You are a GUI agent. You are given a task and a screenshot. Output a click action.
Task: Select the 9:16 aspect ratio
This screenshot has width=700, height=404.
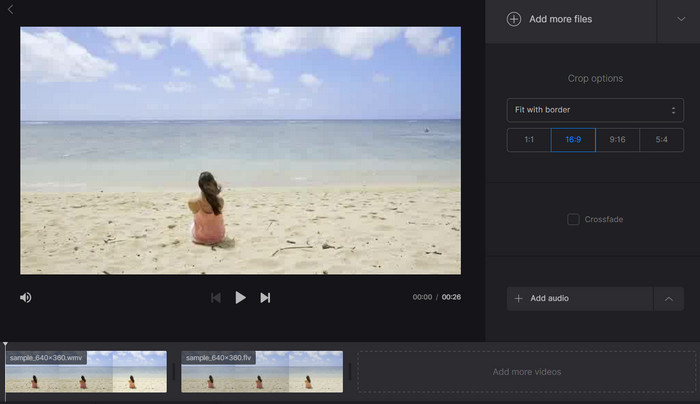coord(617,140)
